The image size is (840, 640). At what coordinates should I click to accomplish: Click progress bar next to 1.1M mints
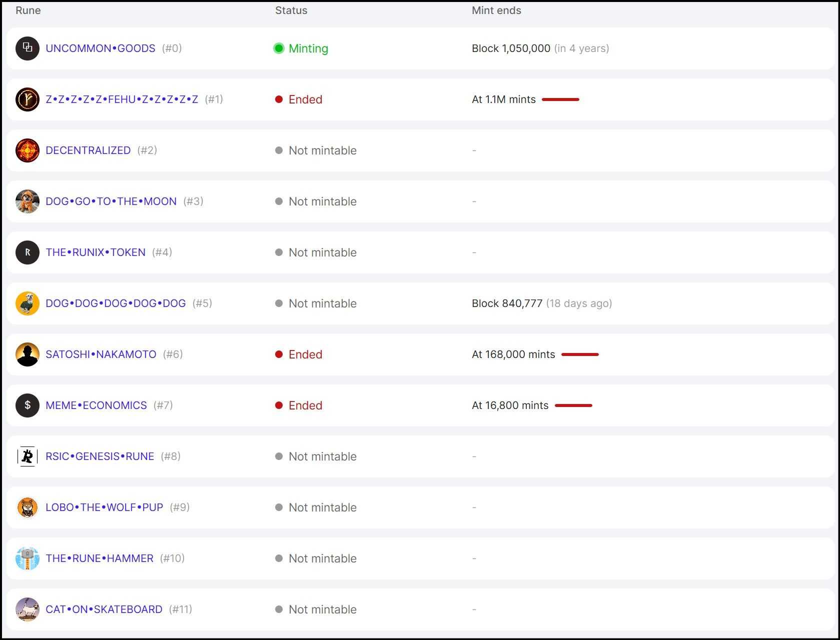(x=560, y=99)
